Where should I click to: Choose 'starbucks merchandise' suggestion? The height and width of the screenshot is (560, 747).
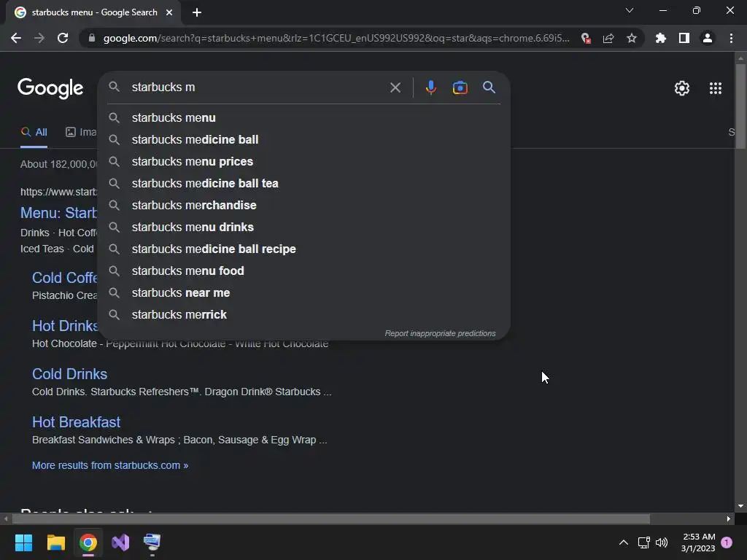point(304,205)
